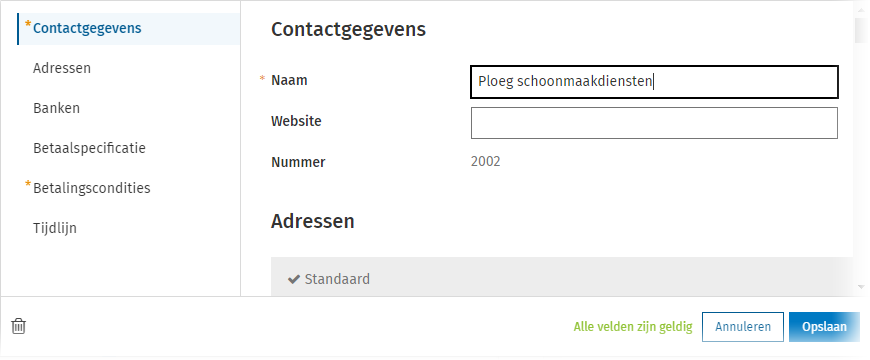Click the Naam field label
Viewport: 870px width, 360px height.
coord(289,80)
